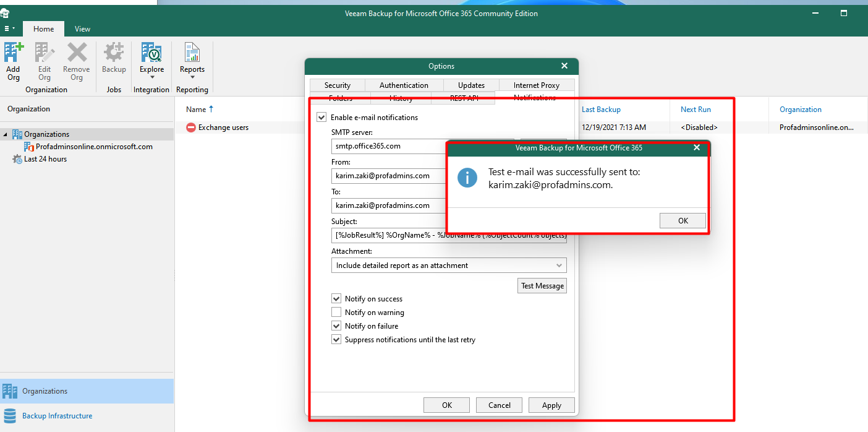Viewport: 868px width, 432px height.
Task: Open the Internet Proxy tab in Options
Action: pyautogui.click(x=537, y=85)
